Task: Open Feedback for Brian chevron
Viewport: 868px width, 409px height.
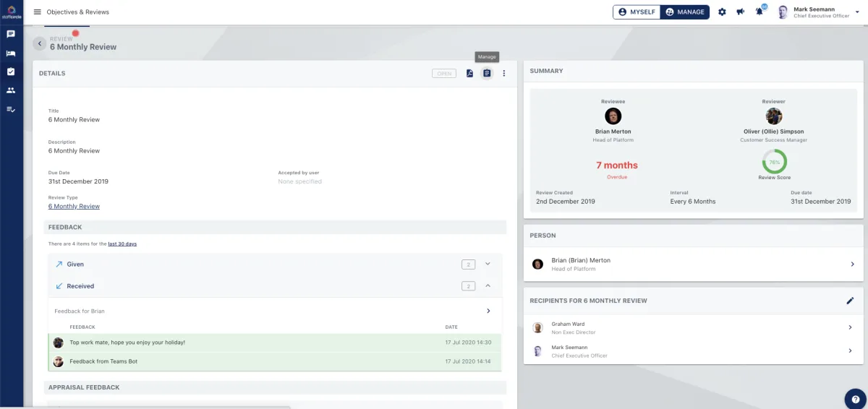Action: tap(488, 311)
